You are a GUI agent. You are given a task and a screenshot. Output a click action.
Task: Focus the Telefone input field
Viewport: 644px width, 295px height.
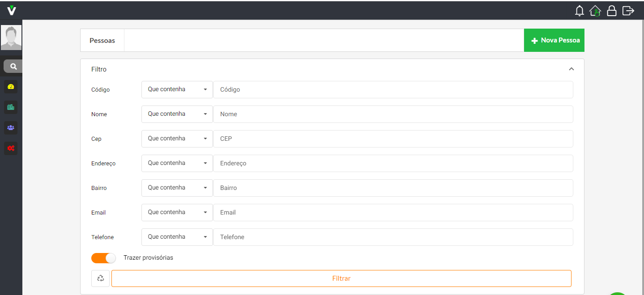(393, 237)
